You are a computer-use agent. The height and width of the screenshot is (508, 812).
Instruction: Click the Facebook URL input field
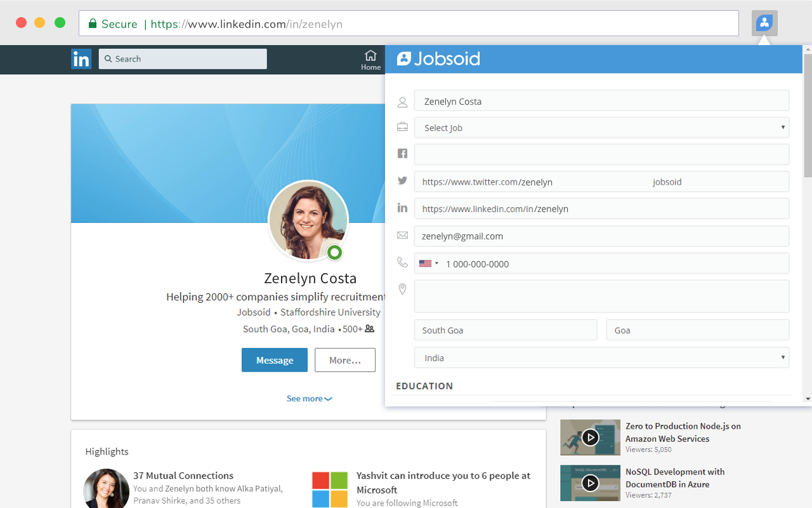click(x=601, y=154)
